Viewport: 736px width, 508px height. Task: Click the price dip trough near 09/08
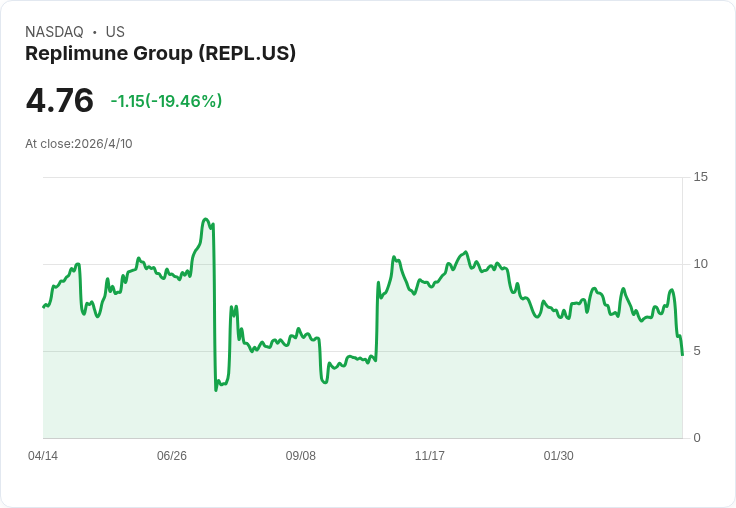point(324,382)
